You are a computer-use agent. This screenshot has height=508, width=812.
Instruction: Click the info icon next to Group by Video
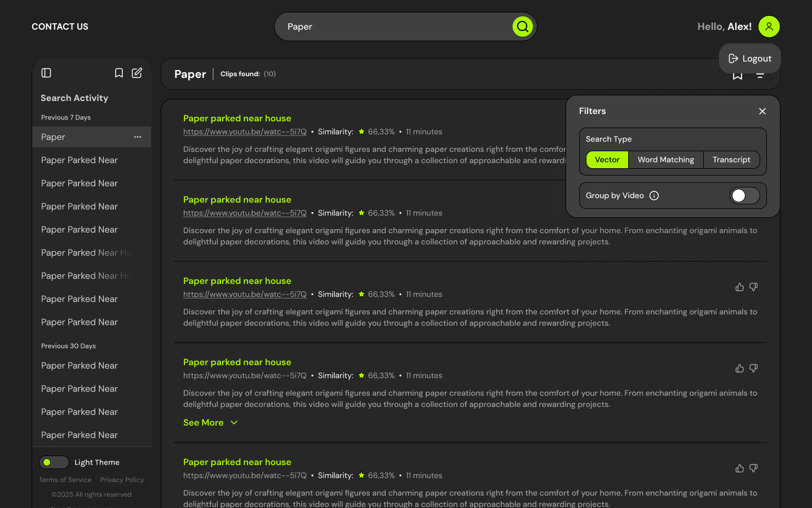pyautogui.click(x=654, y=195)
